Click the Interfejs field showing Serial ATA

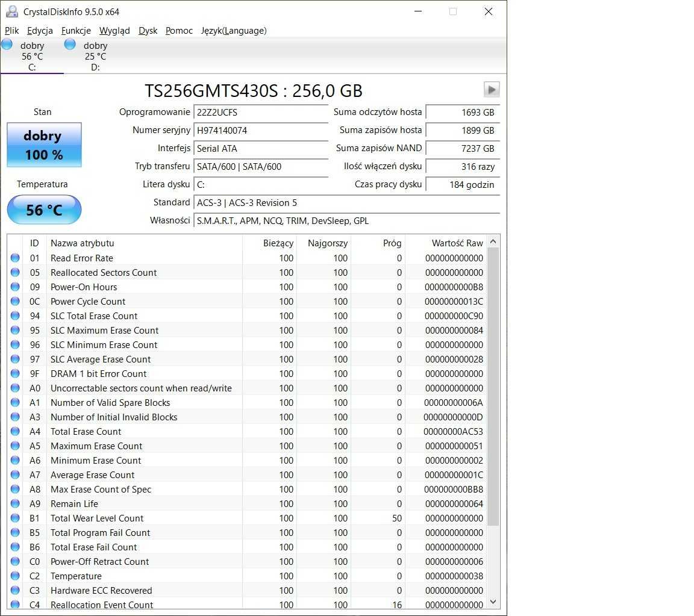[261, 149]
